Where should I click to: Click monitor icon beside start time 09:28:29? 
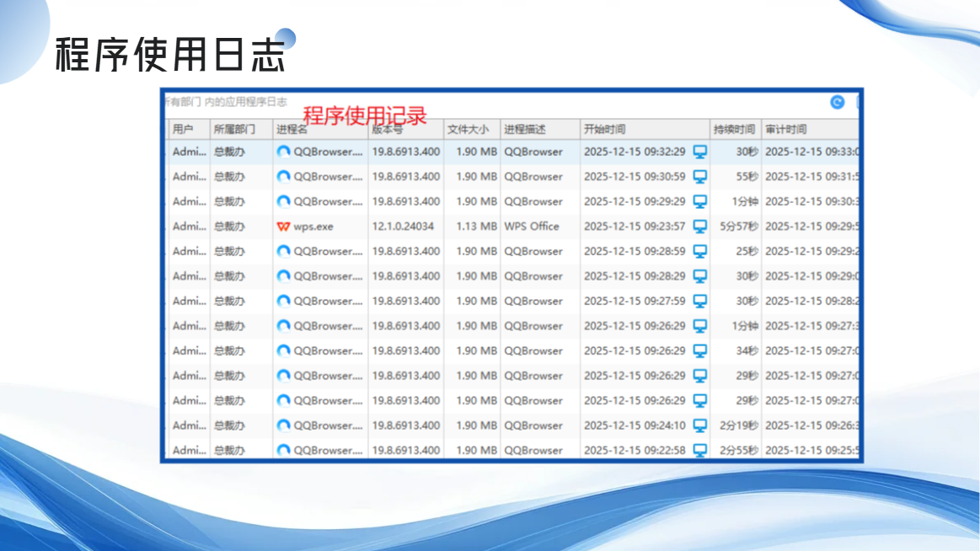coord(700,276)
